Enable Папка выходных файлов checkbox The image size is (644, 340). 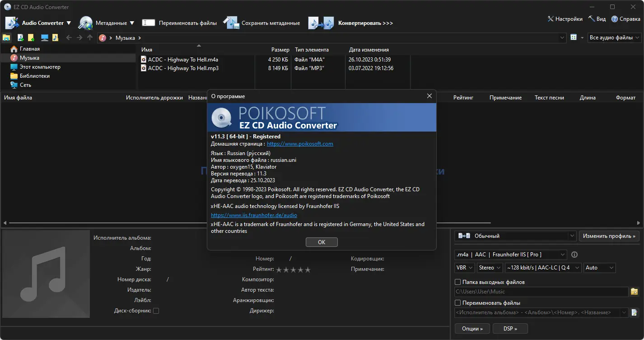pyautogui.click(x=457, y=282)
